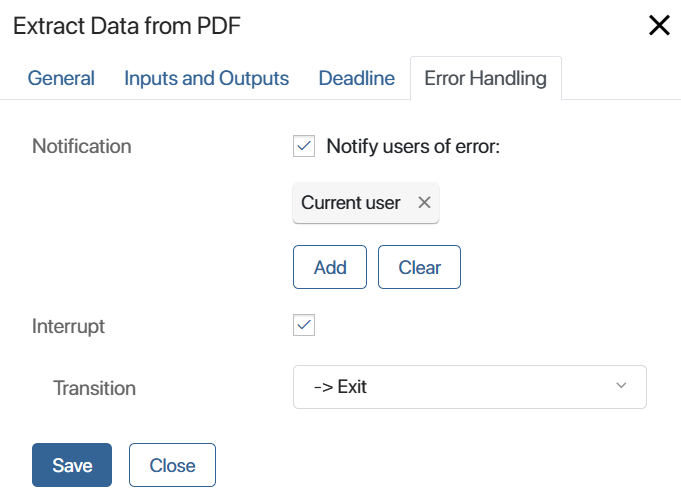The width and height of the screenshot is (681, 492).
Task: Open the Inputs and Outputs tab
Action: (206, 79)
